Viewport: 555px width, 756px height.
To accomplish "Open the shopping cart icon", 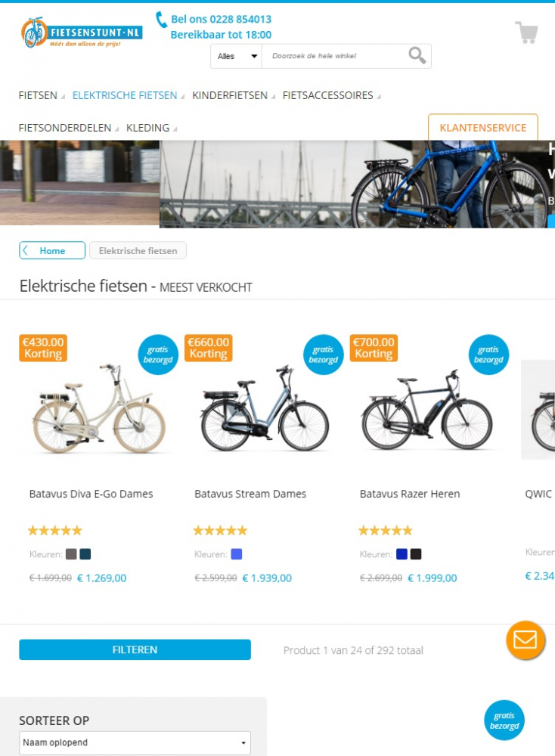I will pyautogui.click(x=526, y=33).
